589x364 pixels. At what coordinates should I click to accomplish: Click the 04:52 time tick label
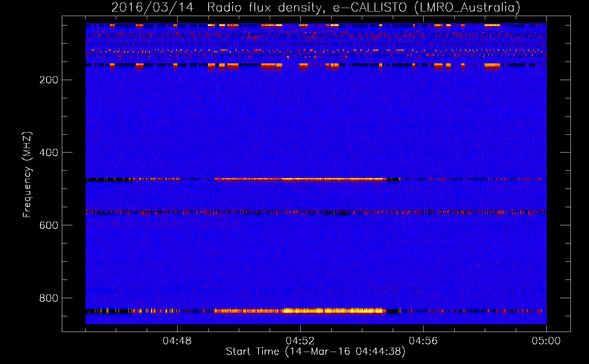300,341
